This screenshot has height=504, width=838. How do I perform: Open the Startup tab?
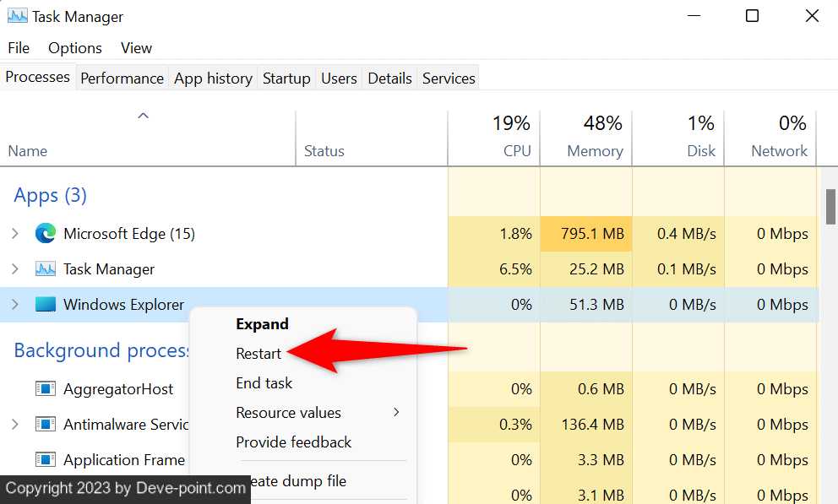tap(286, 79)
